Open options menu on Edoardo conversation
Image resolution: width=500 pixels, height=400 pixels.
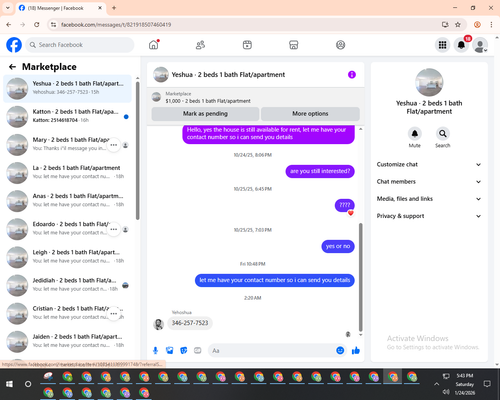114,229
